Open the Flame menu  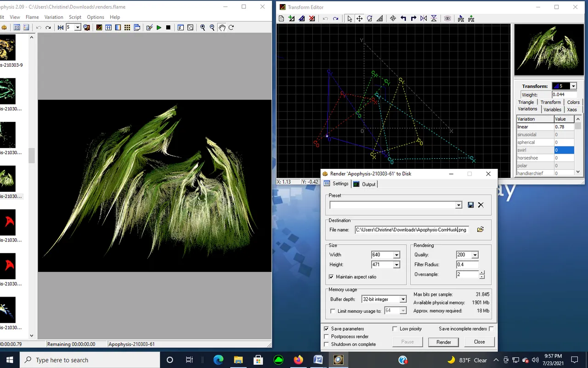pos(32,17)
